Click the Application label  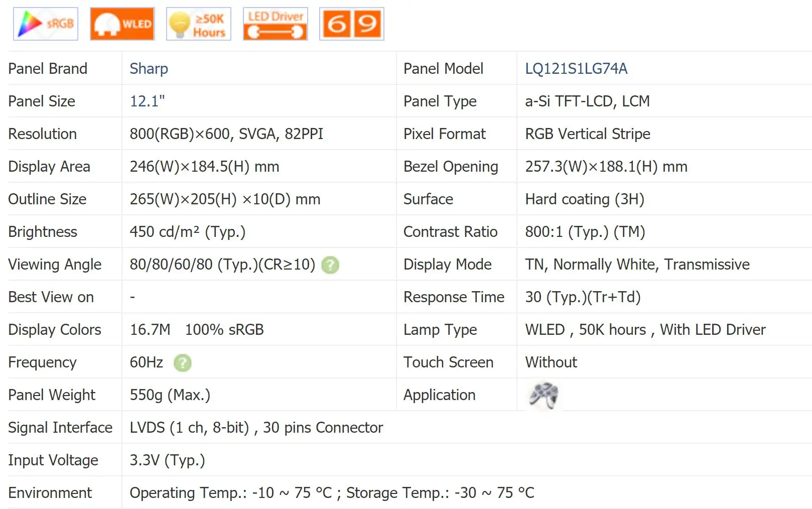click(440, 395)
